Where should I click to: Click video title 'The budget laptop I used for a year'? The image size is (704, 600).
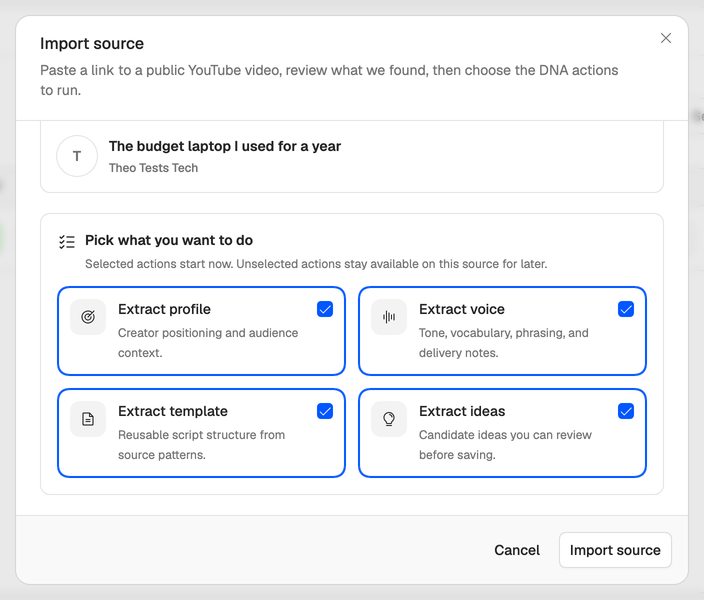click(225, 146)
